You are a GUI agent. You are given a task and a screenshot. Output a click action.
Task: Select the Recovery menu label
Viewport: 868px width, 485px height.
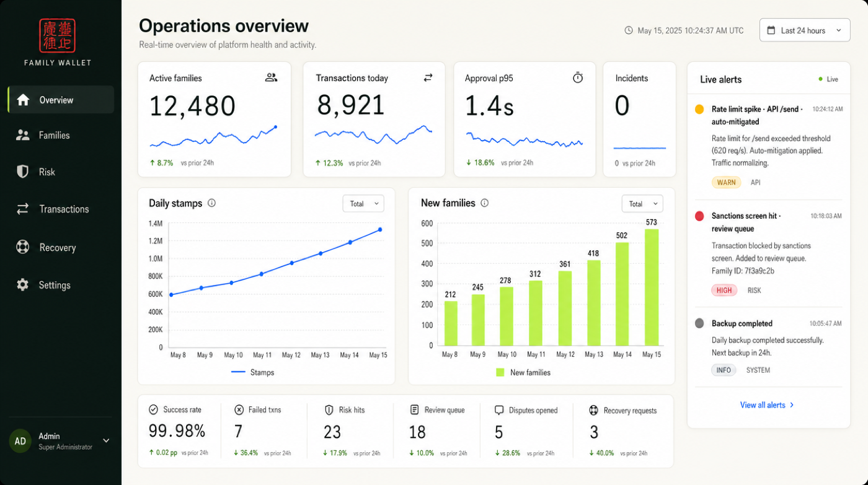[x=57, y=247]
